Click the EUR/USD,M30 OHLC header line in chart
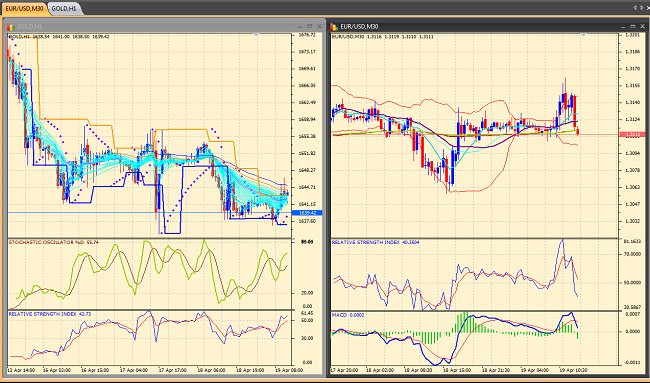Screen dimensions: 650x383 [x=382, y=37]
